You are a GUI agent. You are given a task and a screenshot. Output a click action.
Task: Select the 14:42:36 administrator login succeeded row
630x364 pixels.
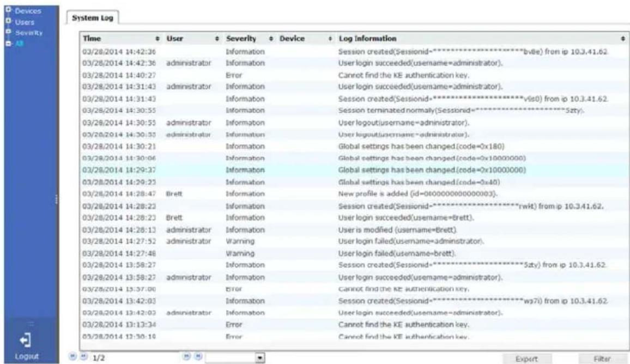pyautogui.click(x=354, y=63)
